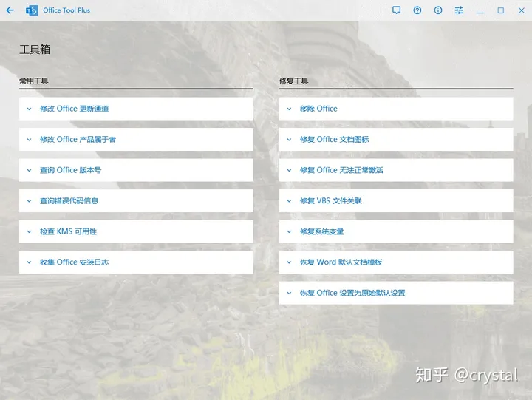The width and height of the screenshot is (532, 400).
Task: Close the Office Tool Plus window
Action: click(522, 10)
